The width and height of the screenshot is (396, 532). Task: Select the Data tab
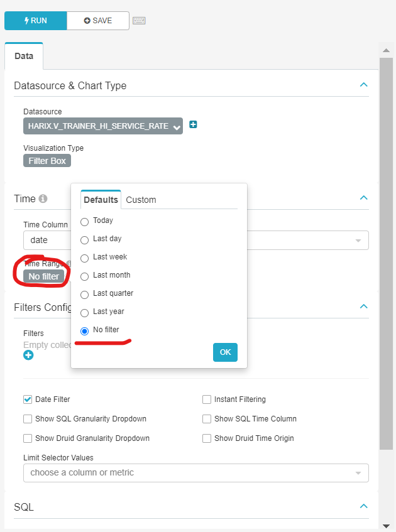coord(24,56)
